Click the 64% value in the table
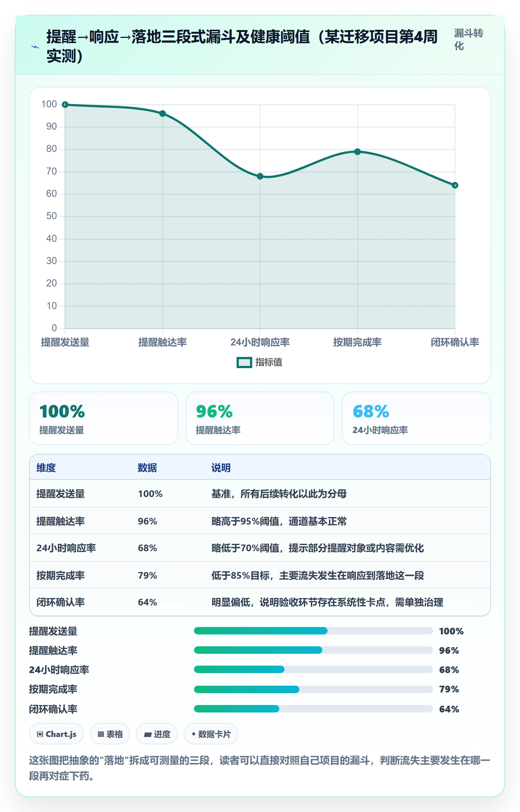520x812 pixels. [x=147, y=602]
